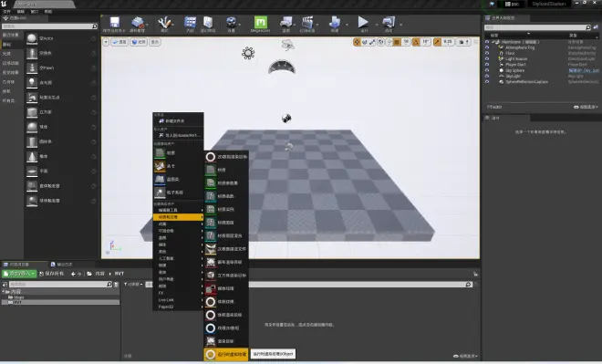Click the Save All button in Content Browser
602x364 pixels.
coord(51,274)
